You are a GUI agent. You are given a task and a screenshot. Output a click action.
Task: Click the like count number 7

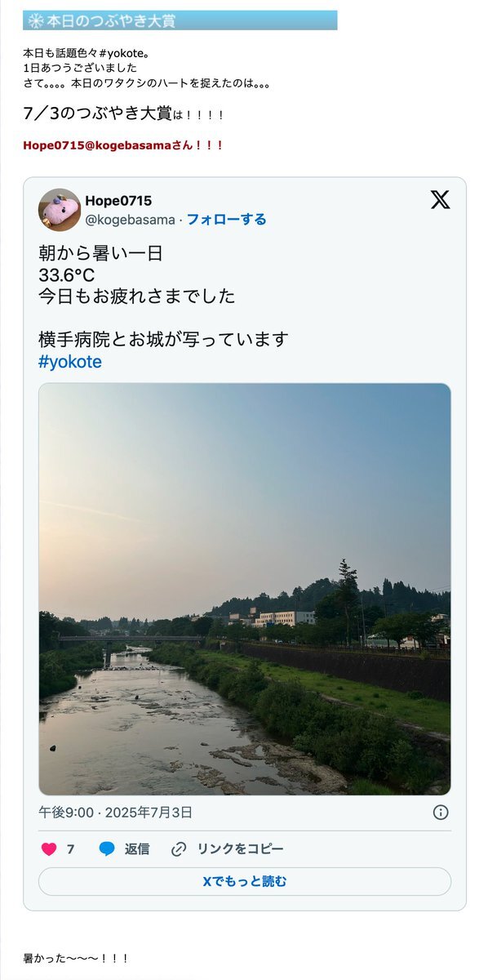tap(71, 849)
